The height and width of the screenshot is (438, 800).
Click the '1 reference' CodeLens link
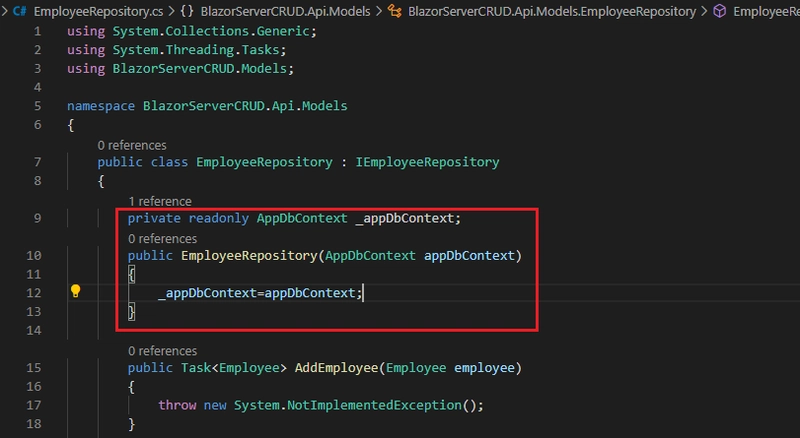(160, 201)
